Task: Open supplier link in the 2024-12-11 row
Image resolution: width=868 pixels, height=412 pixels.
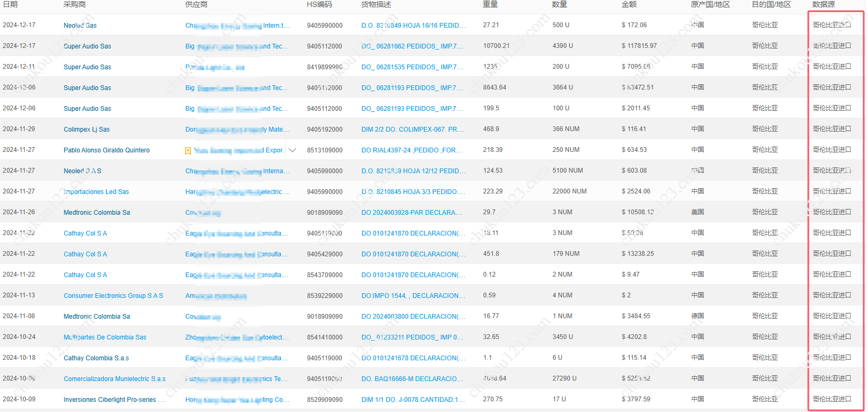Action: click(x=214, y=67)
